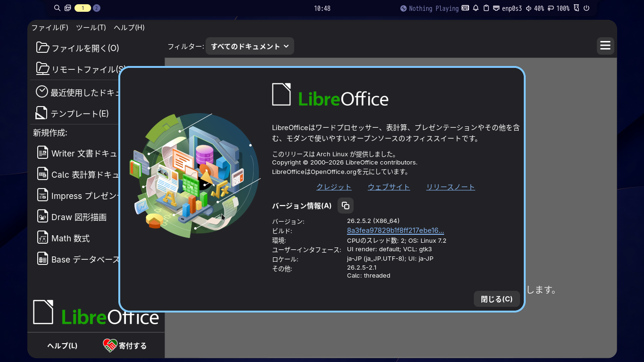The image size is (644, 362).
Task: Click the 26.2.5-2.1 text
Action: pos(362,267)
